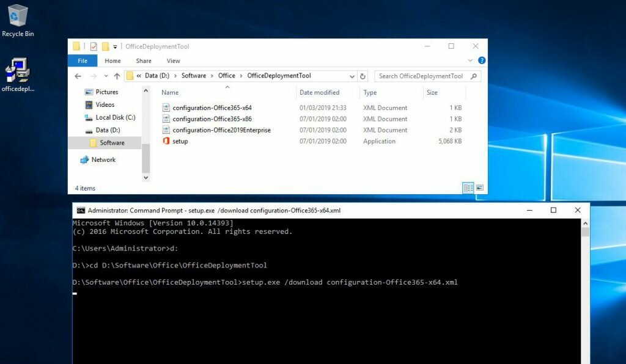Click the folder icon in the address bar

130,76
